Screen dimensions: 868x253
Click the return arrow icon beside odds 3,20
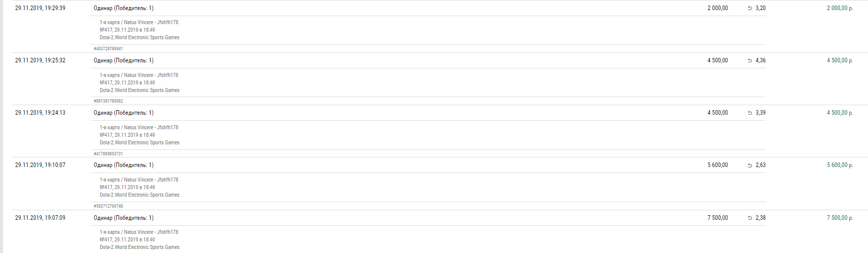pos(750,8)
